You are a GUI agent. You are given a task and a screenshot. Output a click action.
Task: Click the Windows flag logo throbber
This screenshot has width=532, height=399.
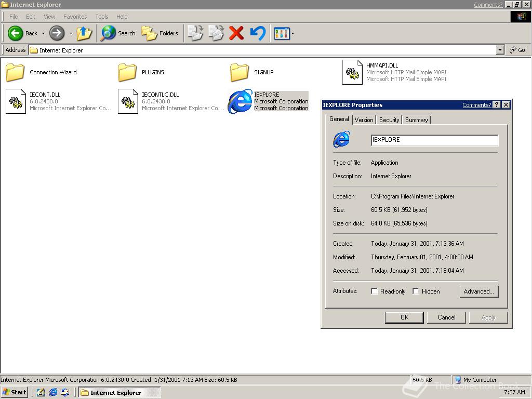[521, 17]
